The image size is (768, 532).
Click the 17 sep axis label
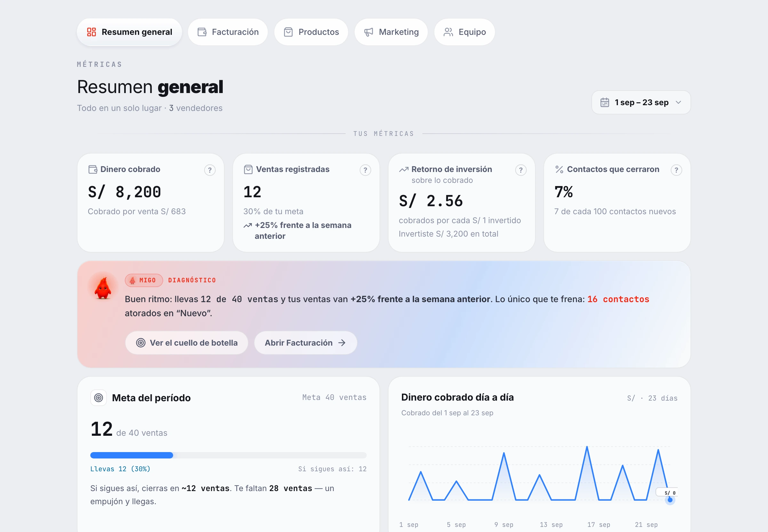tap(598, 525)
